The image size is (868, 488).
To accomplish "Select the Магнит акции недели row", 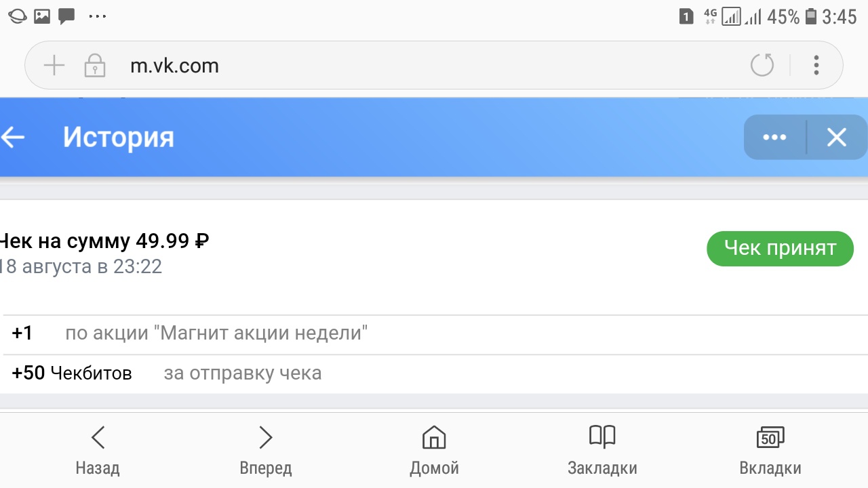I will [216, 333].
